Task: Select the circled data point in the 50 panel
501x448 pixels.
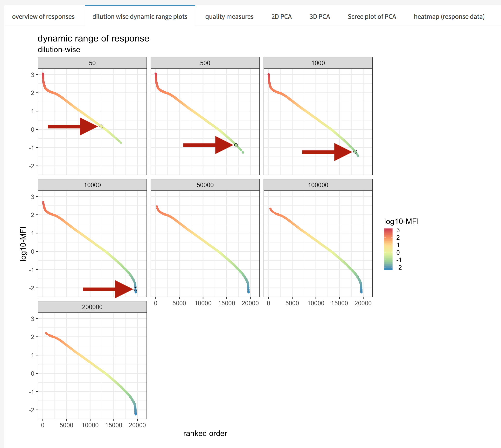Action: coord(101,126)
